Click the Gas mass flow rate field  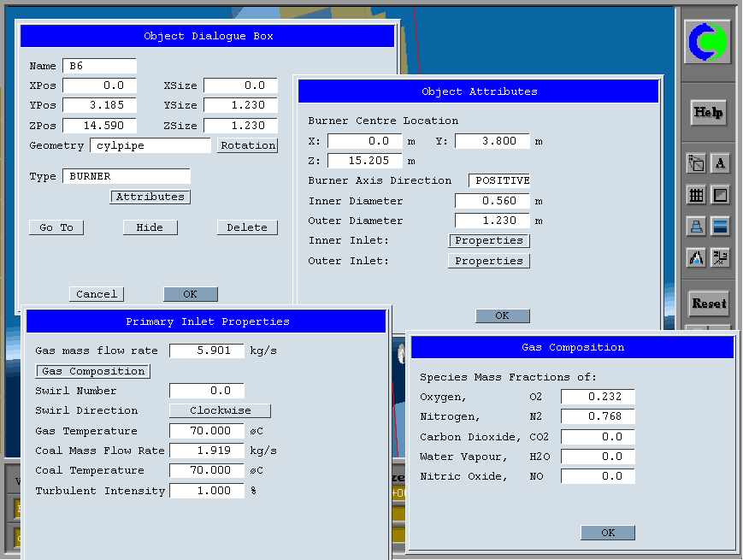point(206,351)
